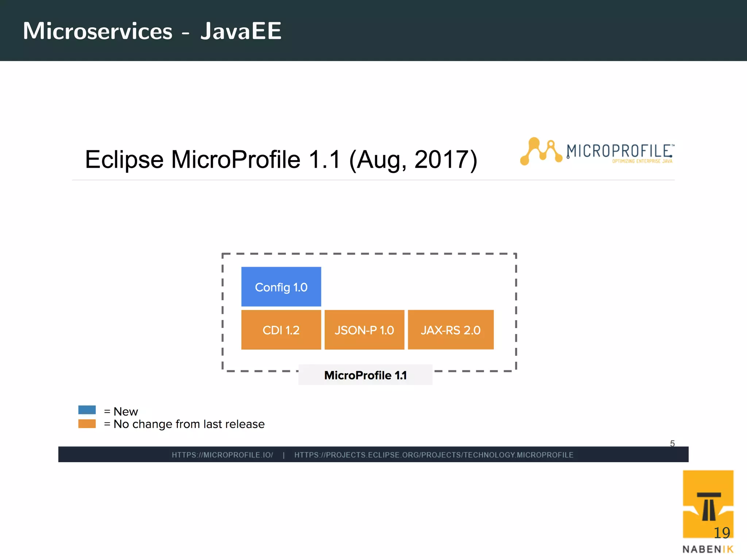Click the MICROPROFILE wordmark text

(x=619, y=151)
